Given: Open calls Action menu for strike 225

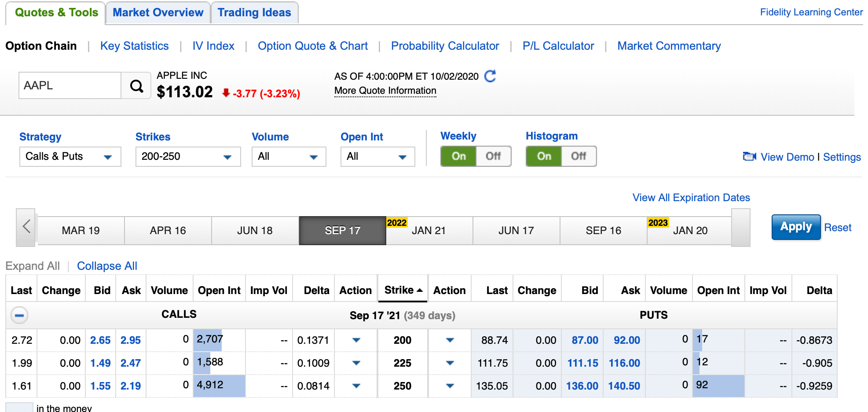Looking at the screenshot, I should (x=356, y=363).
